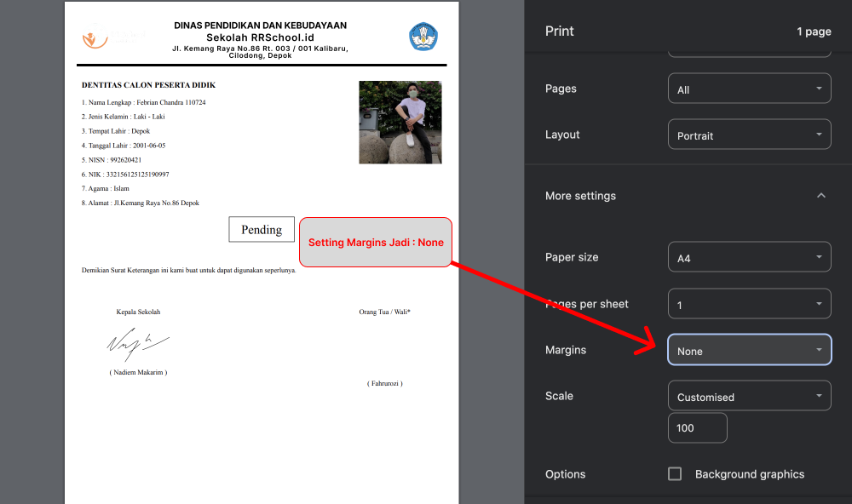Click the Print dialog title
The image size is (852, 504).
[x=560, y=30]
